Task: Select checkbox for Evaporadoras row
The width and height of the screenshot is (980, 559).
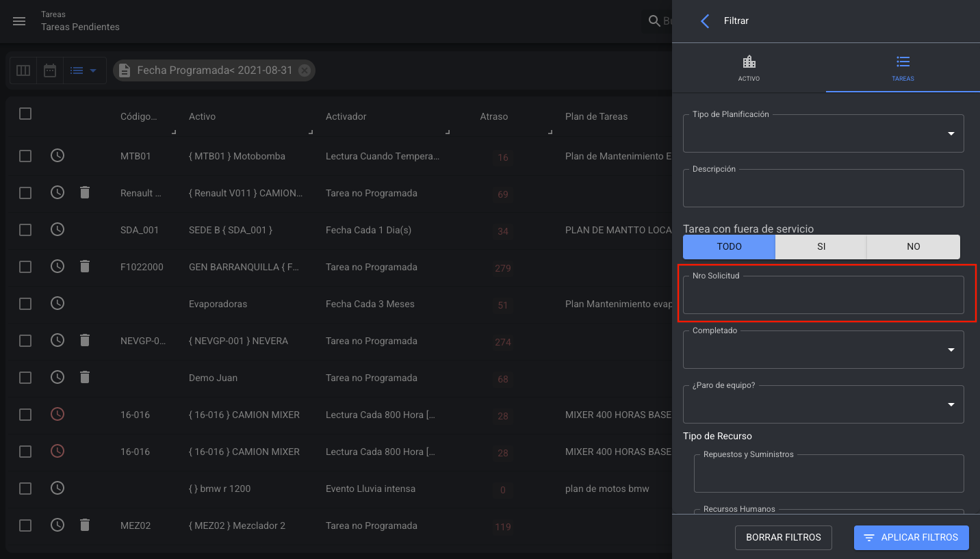Action: (25, 304)
